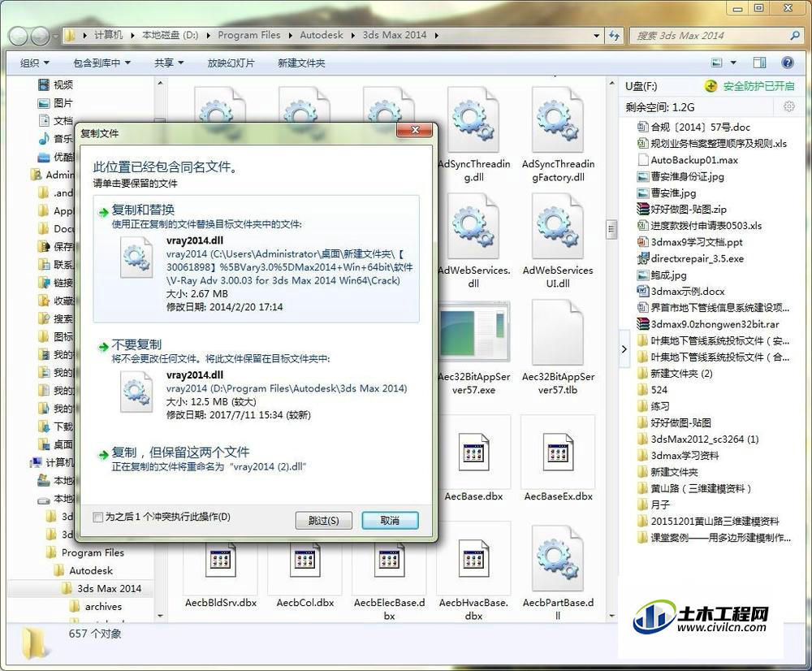Choose 复制，但保留这两个文件 option

pyautogui.click(x=256, y=458)
